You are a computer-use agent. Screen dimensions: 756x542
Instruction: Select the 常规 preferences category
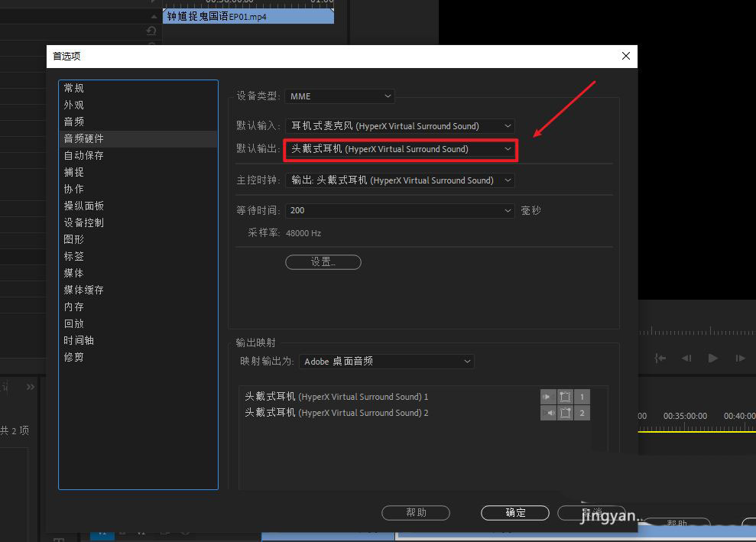73,87
